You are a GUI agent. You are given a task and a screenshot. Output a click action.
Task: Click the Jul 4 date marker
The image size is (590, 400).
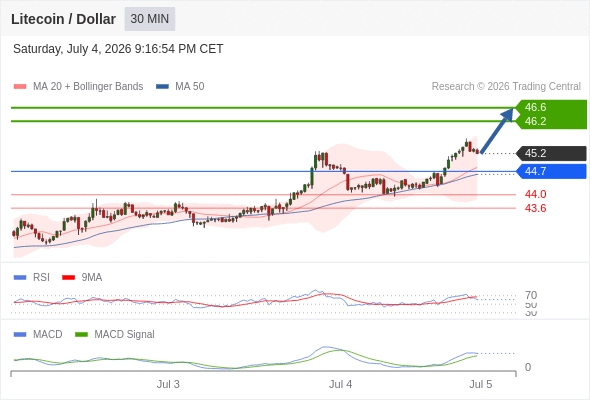coord(341,384)
